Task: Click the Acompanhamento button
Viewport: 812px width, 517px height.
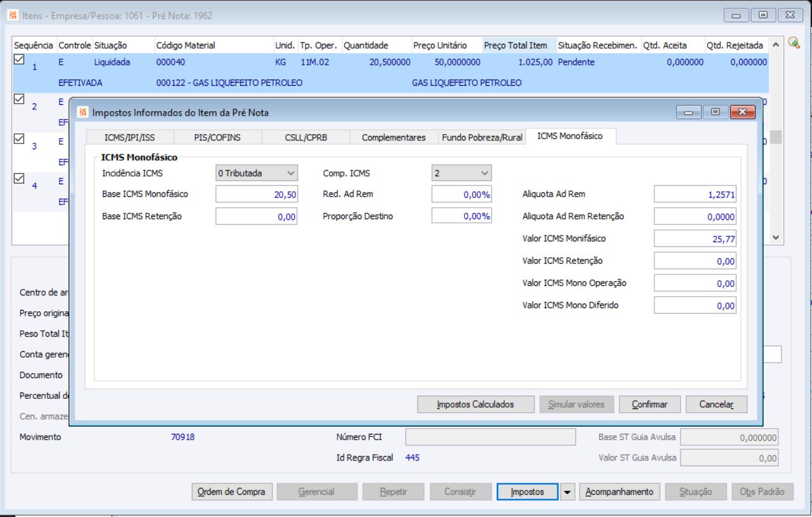Action: pyautogui.click(x=619, y=492)
